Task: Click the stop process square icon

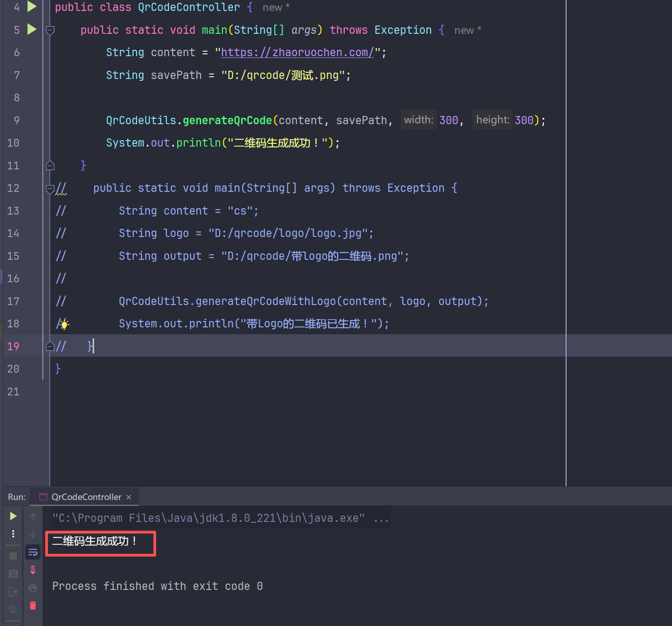Action: click(x=13, y=556)
